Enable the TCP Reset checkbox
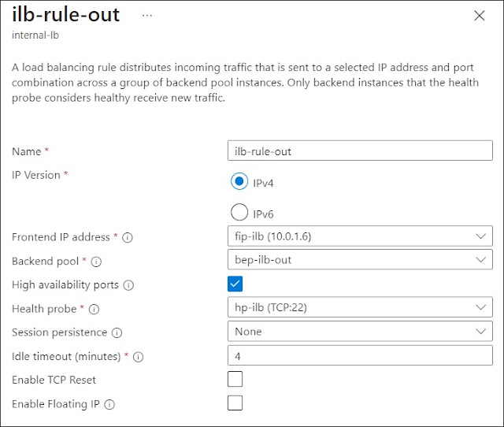Viewport: 504px width, 427px height. point(235,379)
